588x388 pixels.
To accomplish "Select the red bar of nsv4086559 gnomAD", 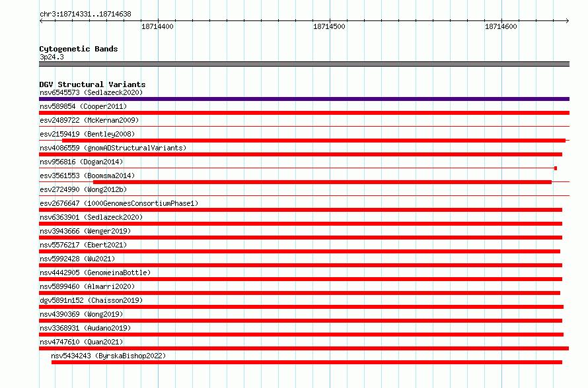I will (301, 154).
